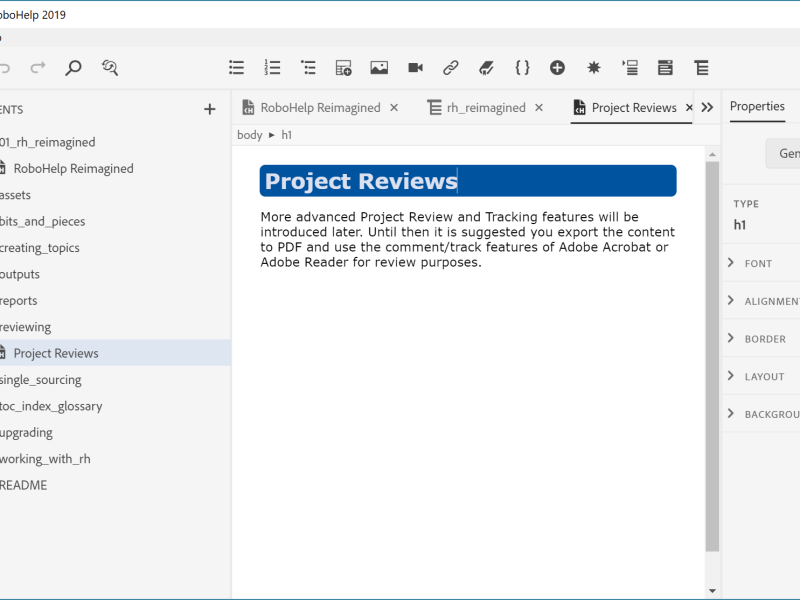Close the RoboHelp Reimagined tab
The height and width of the screenshot is (600, 800).
tap(394, 108)
